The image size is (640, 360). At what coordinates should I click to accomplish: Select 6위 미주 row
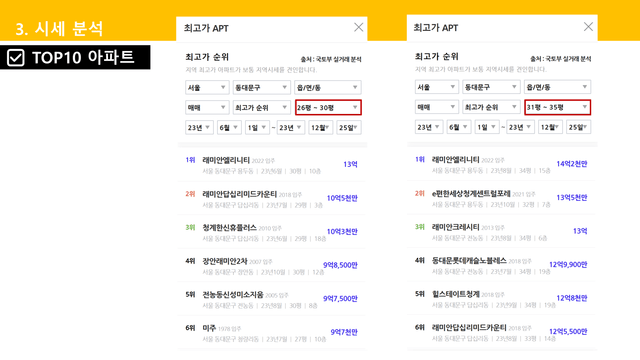[272, 332]
